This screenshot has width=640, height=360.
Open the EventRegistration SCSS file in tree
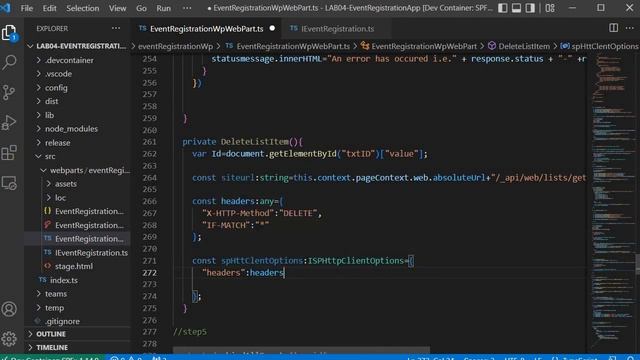click(78, 225)
